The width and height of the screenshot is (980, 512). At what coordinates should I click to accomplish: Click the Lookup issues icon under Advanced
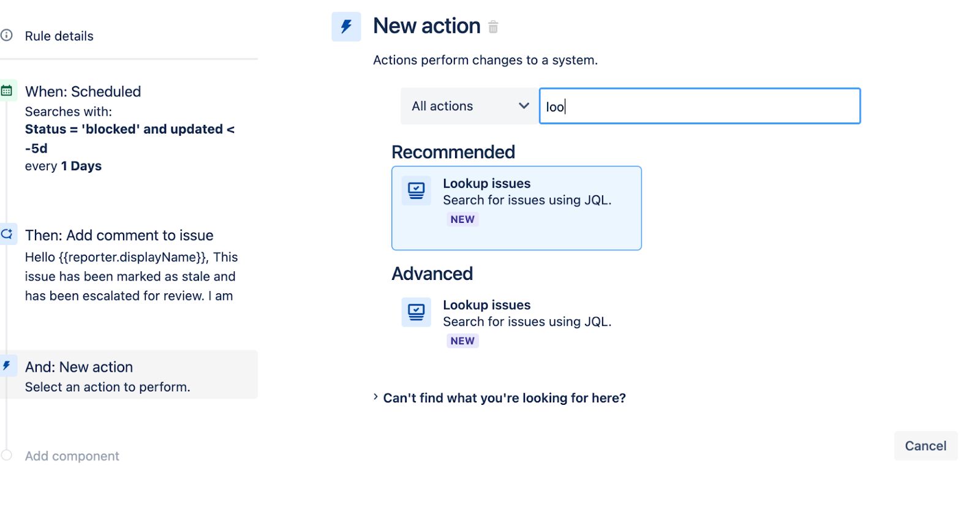tap(416, 312)
